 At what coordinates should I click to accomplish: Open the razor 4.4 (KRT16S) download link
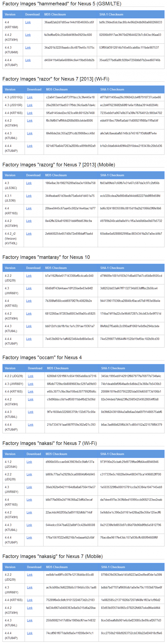[x=30, y=113]
